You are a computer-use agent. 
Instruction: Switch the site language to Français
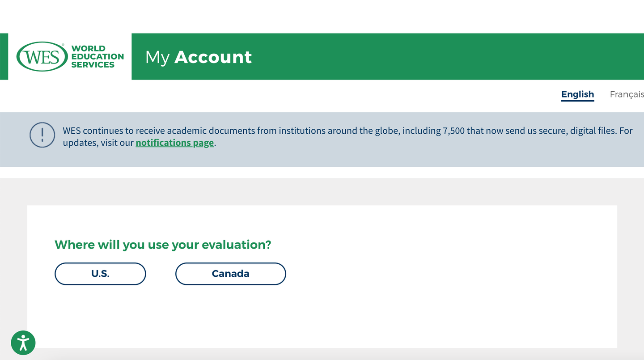point(627,94)
